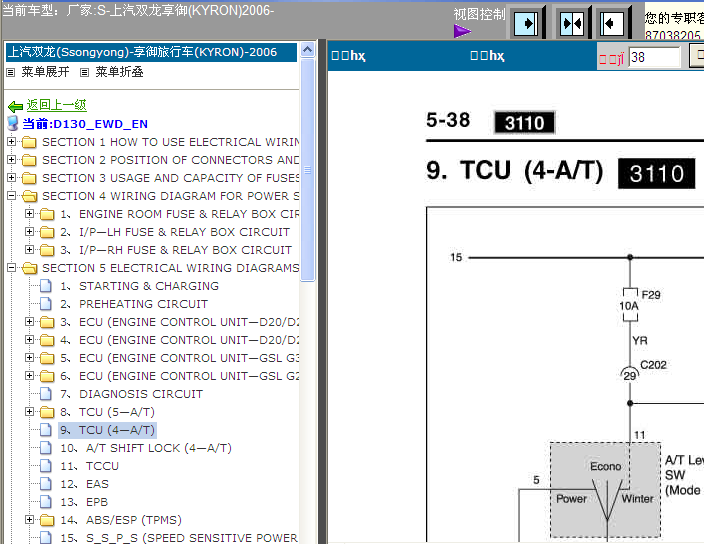
Task: Click the current D130_EWD_EN computer icon
Action: click(x=13, y=123)
